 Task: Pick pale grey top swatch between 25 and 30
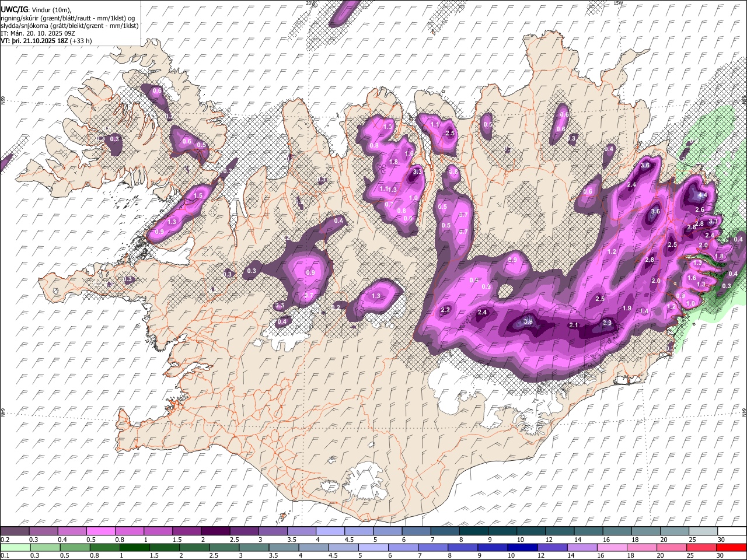coord(702,531)
